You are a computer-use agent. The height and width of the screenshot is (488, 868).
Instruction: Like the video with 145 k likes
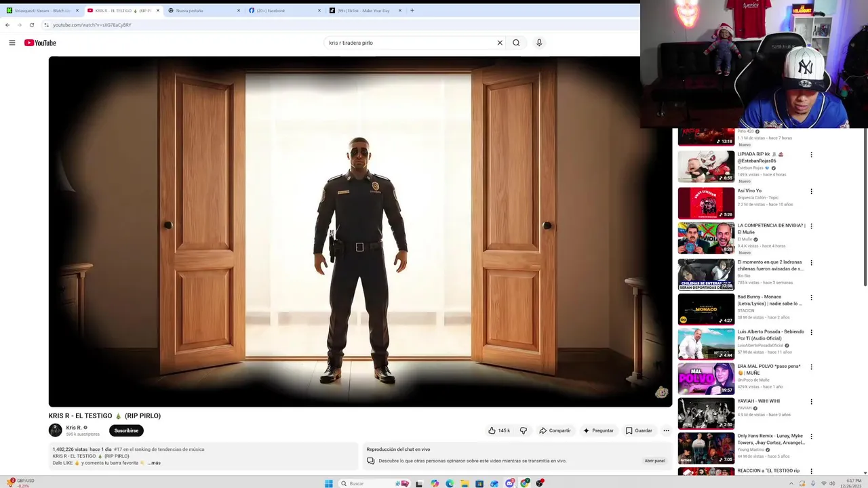tap(499, 430)
